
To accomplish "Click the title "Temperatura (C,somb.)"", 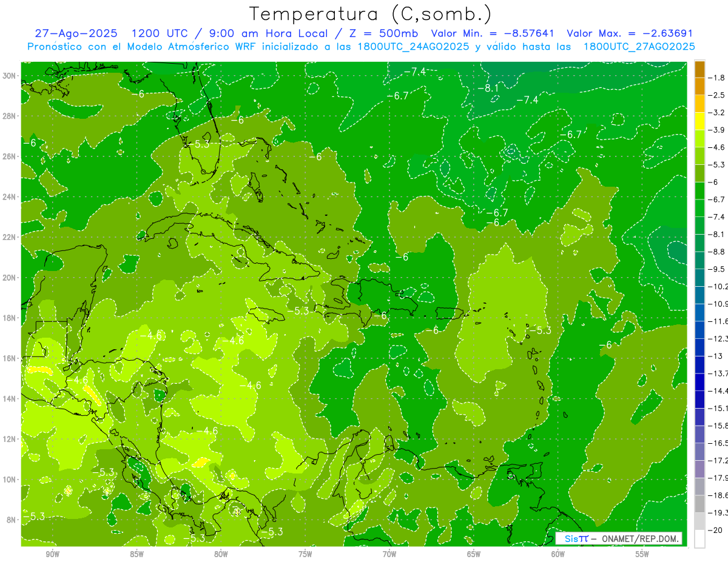I will tap(370, 14).
